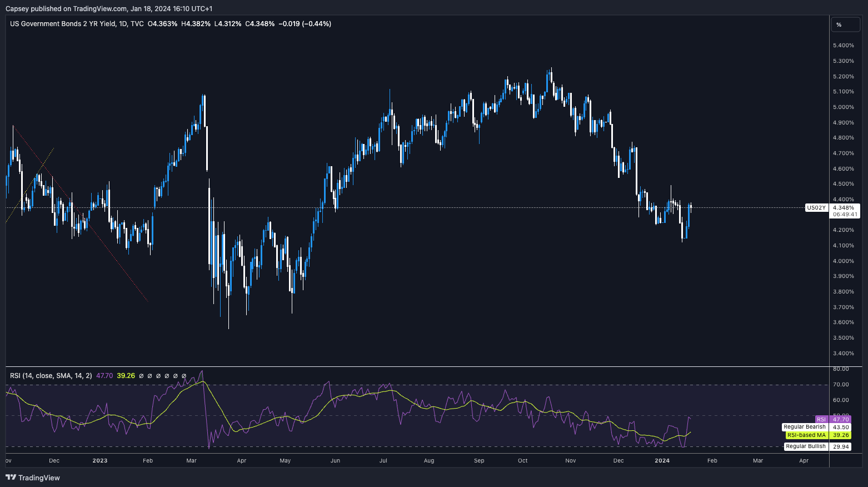The image size is (868, 487).
Task: Click the 5.000% level on price scale
Action: click(843, 107)
